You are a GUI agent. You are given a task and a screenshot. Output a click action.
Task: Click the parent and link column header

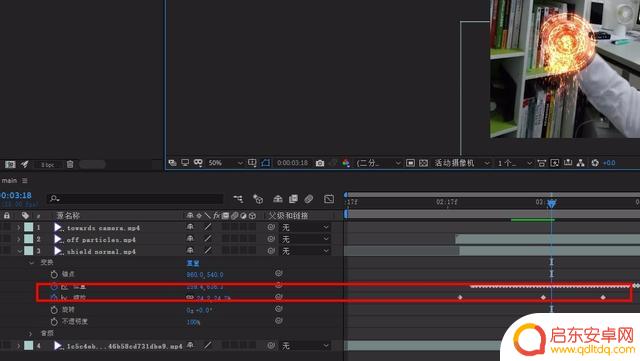pos(288,215)
